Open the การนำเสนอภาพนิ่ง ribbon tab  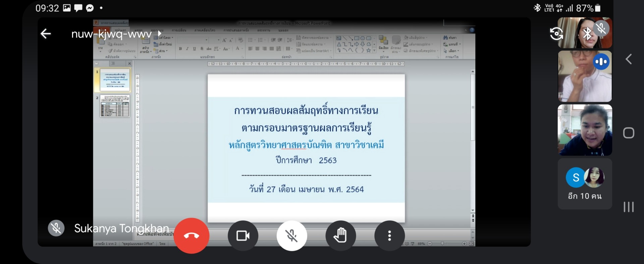click(236, 30)
